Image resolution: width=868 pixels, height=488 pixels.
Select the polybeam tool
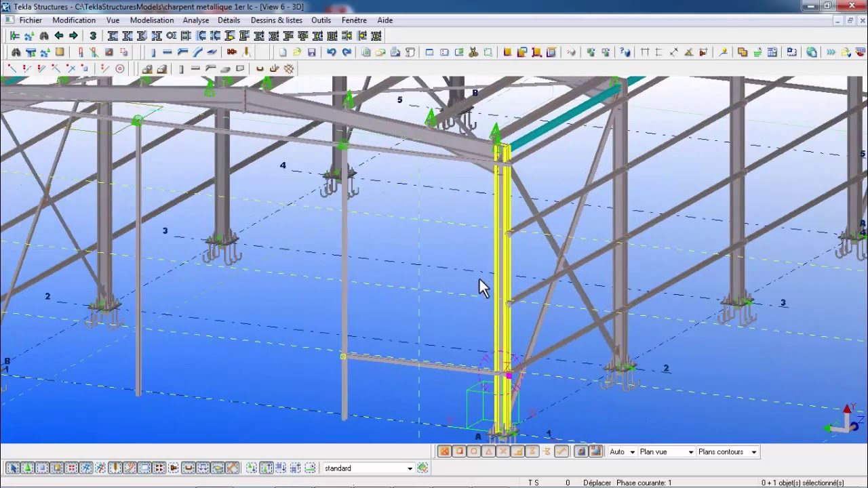182,52
